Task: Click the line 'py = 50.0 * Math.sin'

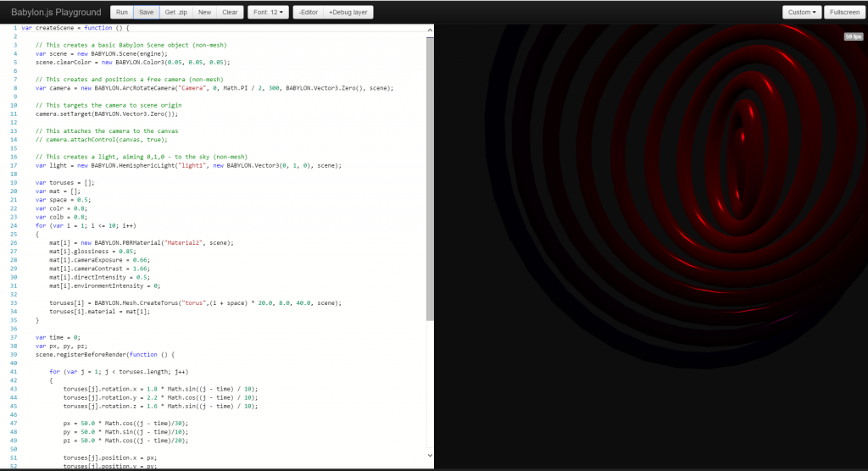Action: (x=125, y=432)
